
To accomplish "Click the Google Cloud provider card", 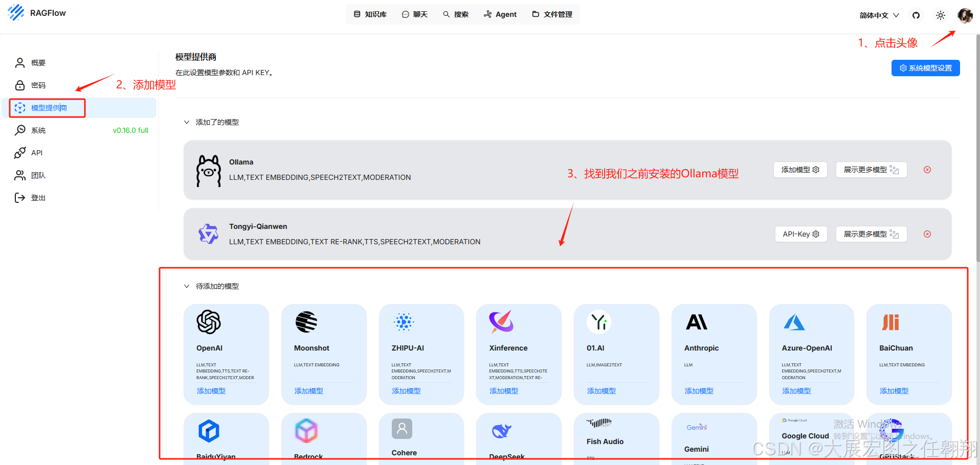I will 811,439.
